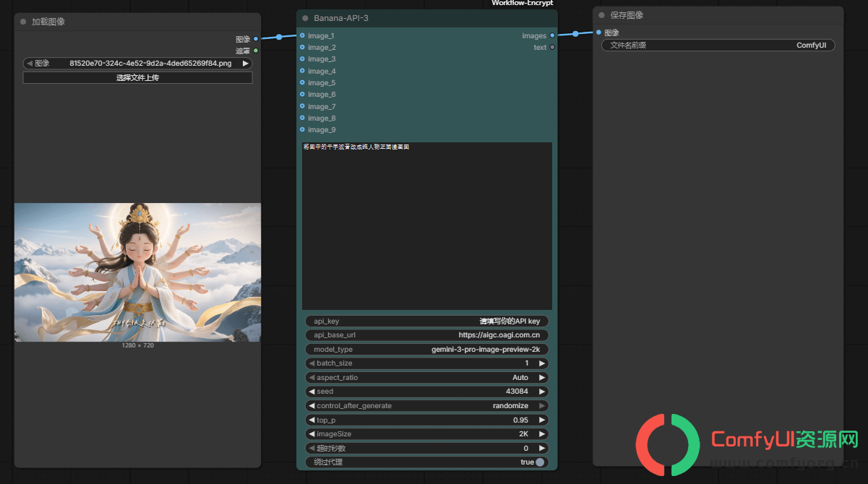Choose previous control_after_generate option with left arrow

click(x=311, y=406)
